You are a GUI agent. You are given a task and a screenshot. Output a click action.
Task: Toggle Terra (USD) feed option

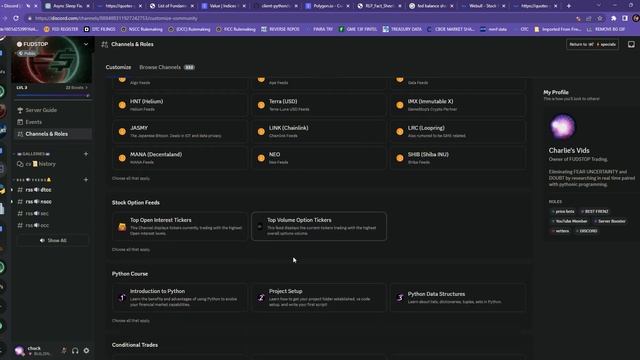point(319,105)
